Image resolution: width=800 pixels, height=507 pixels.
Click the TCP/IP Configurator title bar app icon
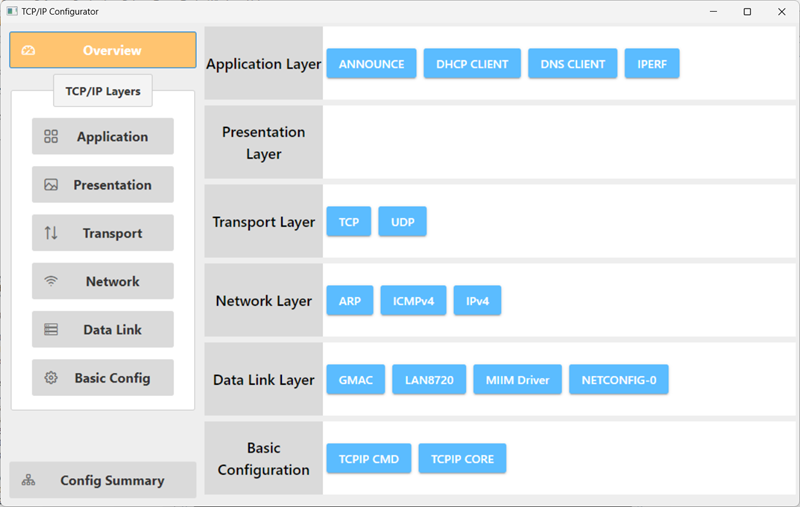pos(12,11)
